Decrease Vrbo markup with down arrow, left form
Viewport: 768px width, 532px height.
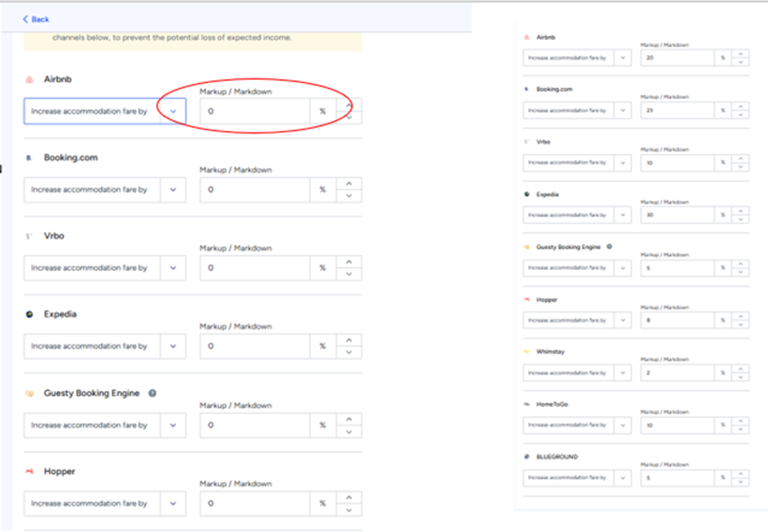(349, 274)
